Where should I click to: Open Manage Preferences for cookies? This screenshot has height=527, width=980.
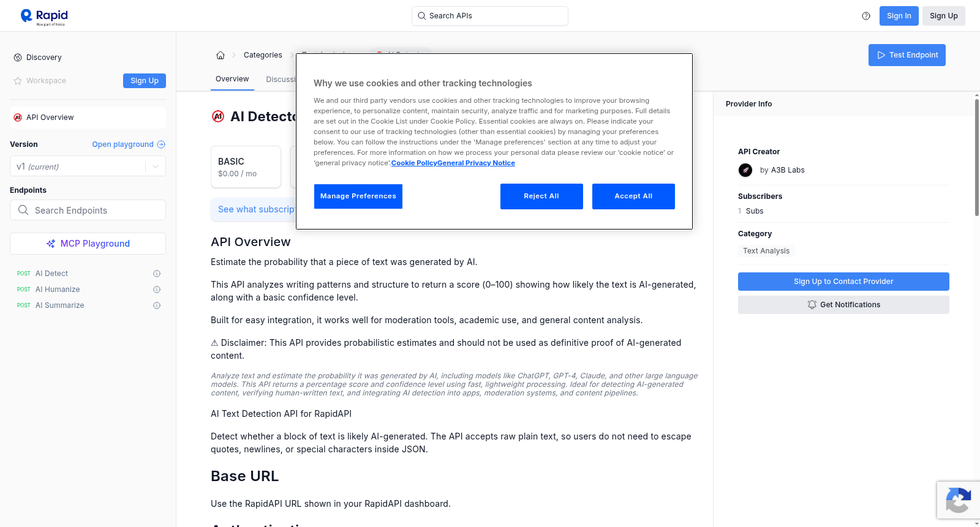point(358,196)
